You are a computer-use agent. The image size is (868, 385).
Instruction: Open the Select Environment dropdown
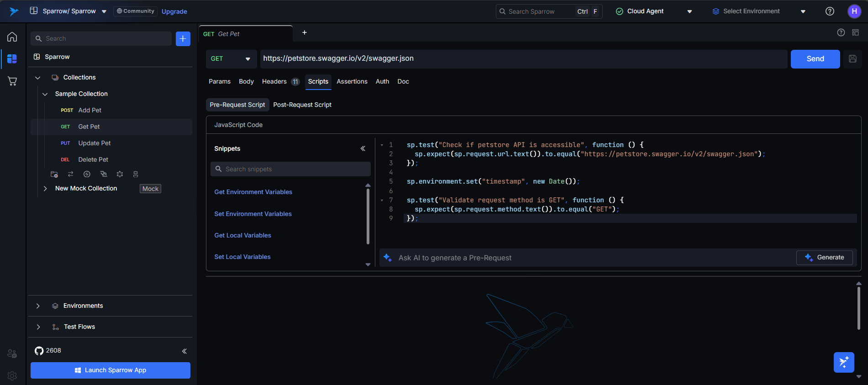[x=758, y=11]
